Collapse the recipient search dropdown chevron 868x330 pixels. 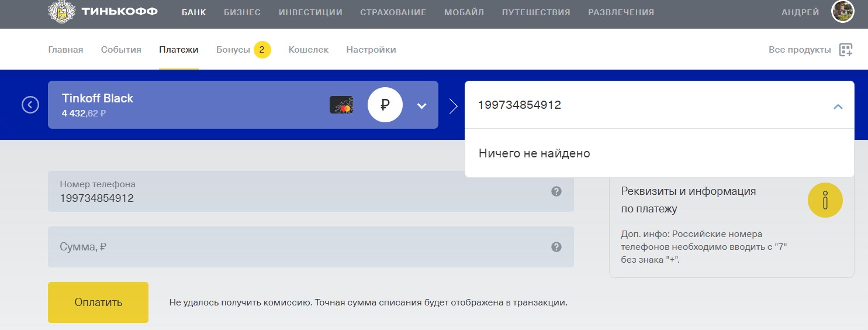pos(838,106)
